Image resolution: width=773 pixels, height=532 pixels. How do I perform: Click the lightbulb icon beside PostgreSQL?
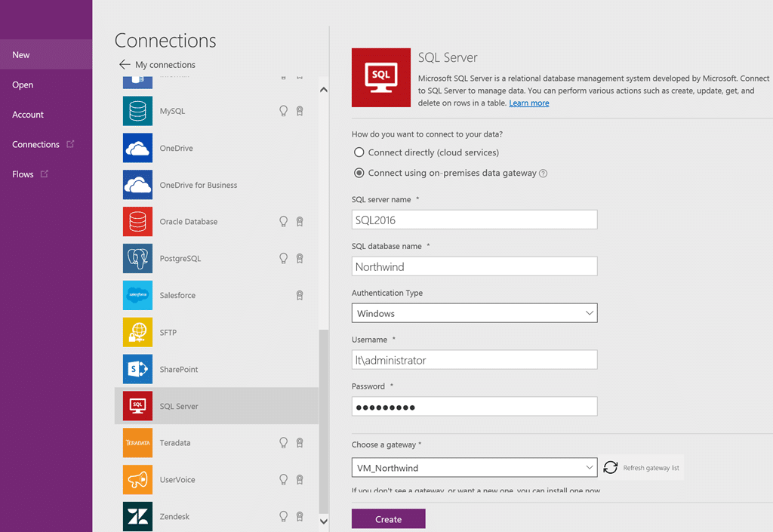coord(284,258)
